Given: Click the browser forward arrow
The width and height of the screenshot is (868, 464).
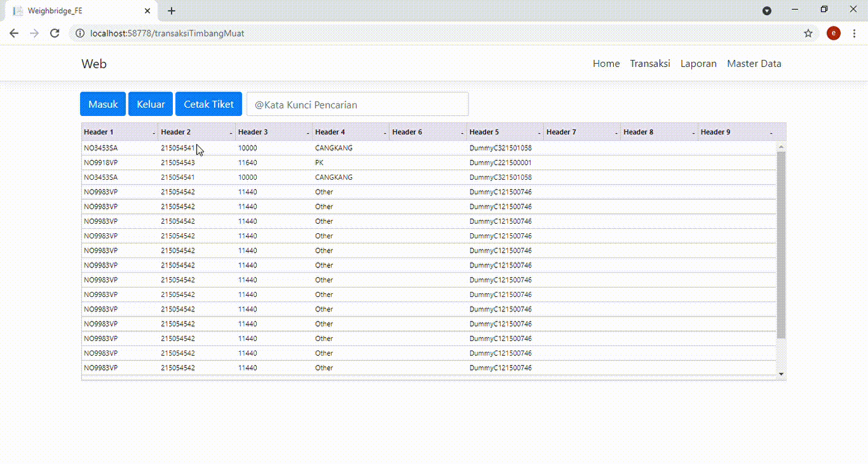Looking at the screenshot, I should tap(34, 33).
